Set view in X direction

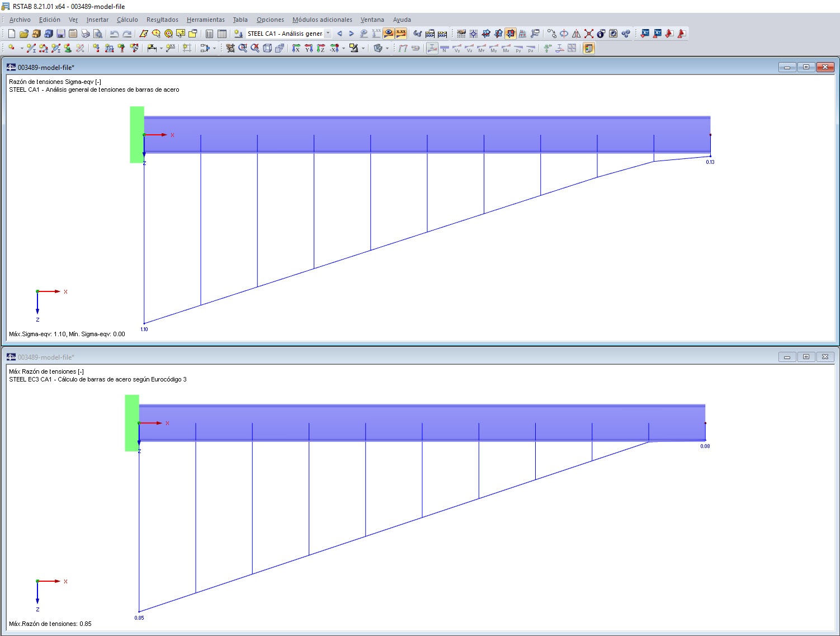(x=296, y=48)
